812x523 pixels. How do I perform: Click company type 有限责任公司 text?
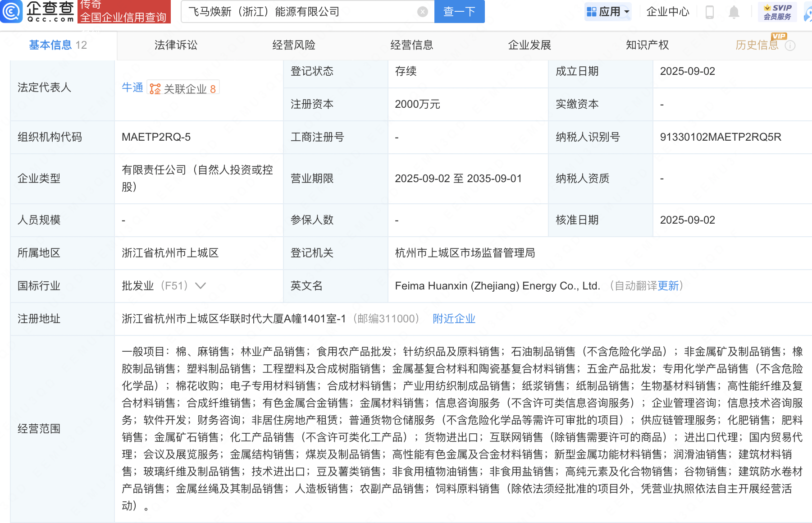197,179
